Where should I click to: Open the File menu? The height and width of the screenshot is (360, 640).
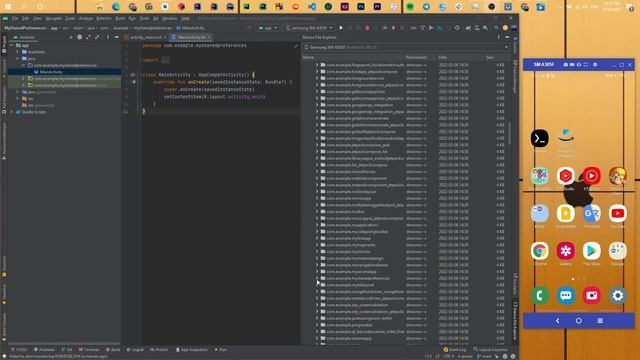15,18
